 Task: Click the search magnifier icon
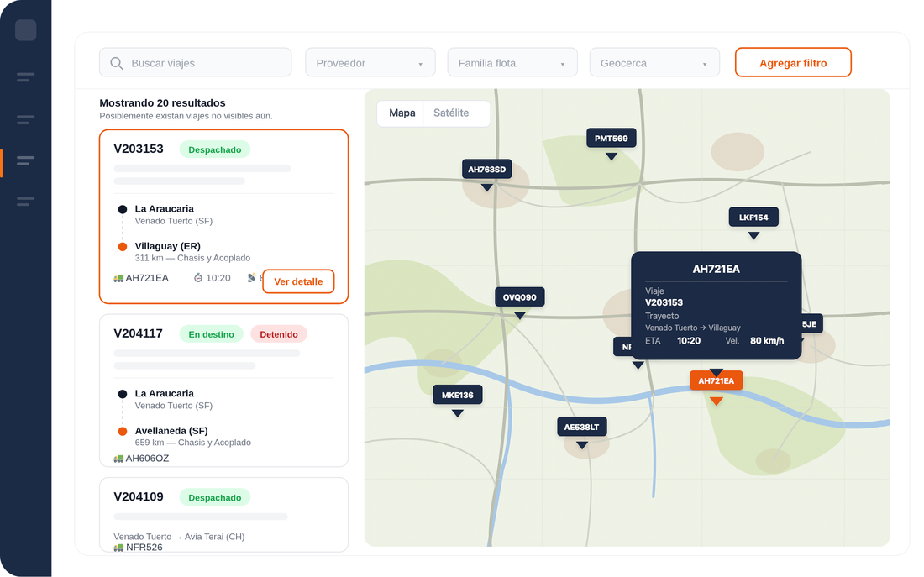[x=117, y=63]
